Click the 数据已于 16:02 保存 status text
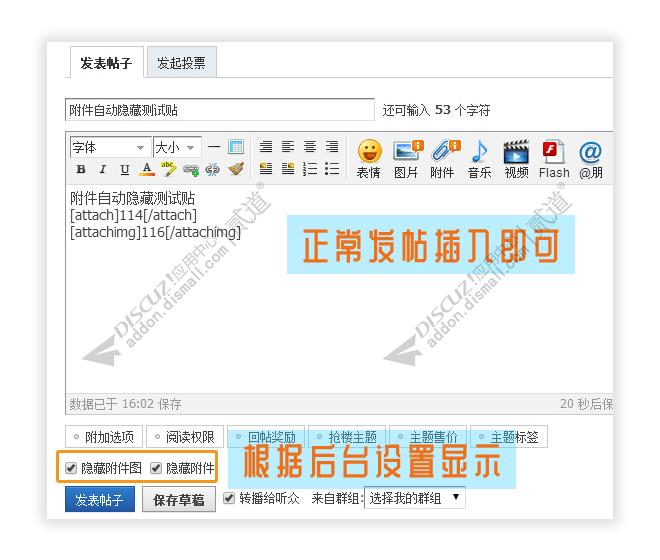 (x=125, y=404)
